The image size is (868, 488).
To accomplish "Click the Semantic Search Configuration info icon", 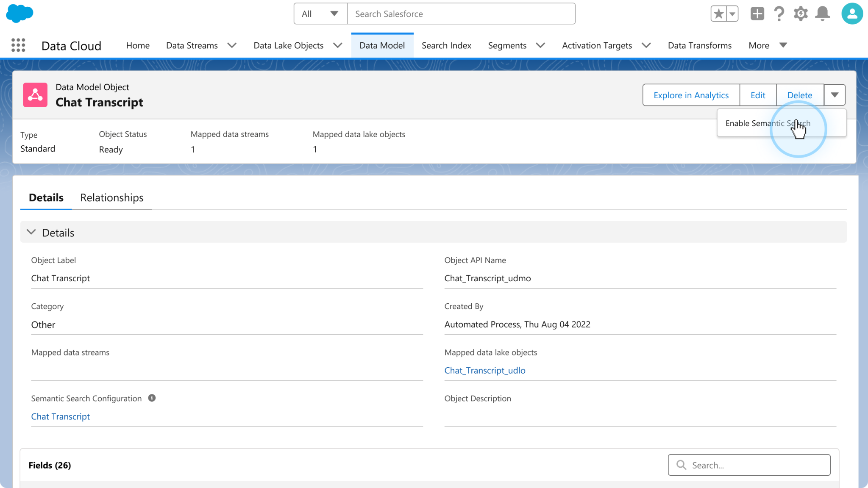I will tap(152, 398).
